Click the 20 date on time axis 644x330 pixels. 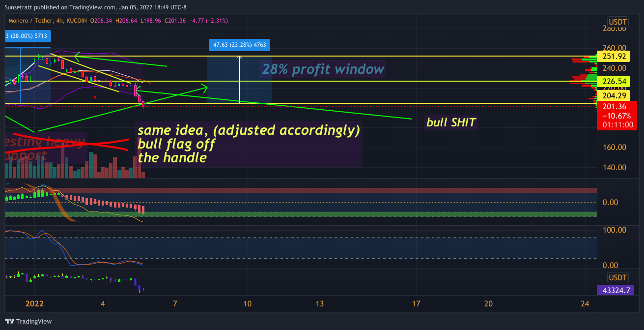(x=489, y=303)
